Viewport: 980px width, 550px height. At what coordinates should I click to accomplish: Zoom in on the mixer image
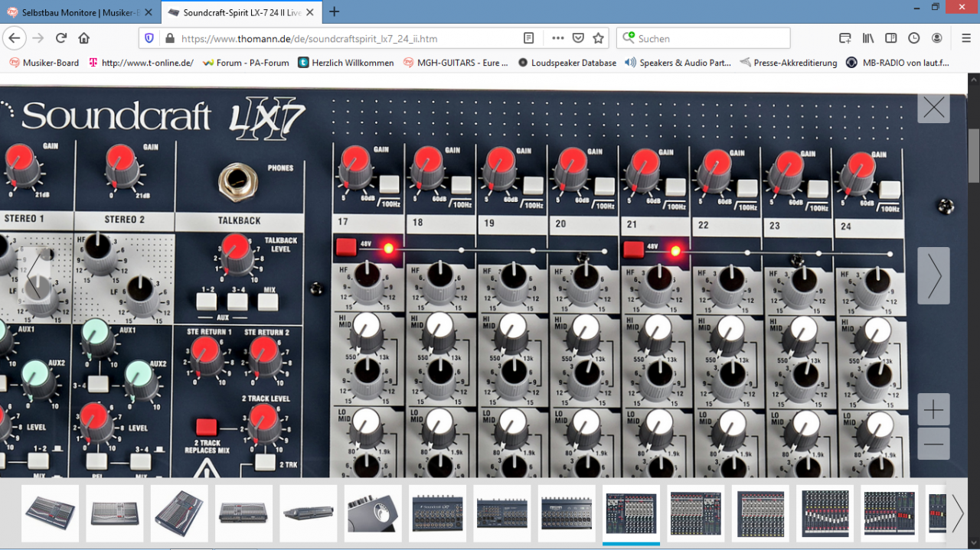934,410
